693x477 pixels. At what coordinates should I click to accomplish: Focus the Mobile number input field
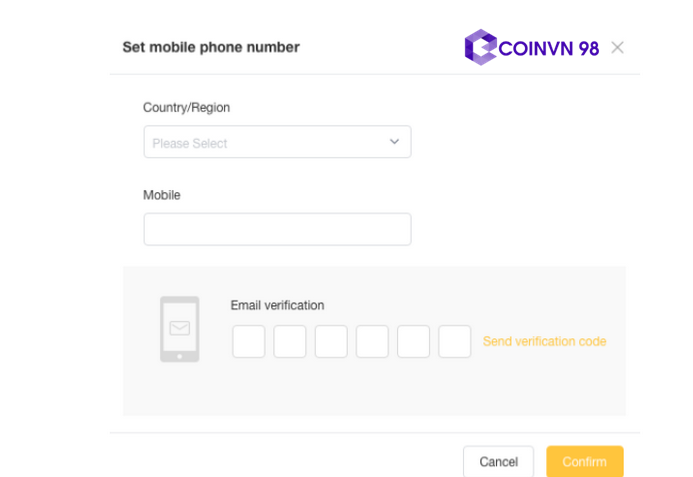[x=277, y=229]
